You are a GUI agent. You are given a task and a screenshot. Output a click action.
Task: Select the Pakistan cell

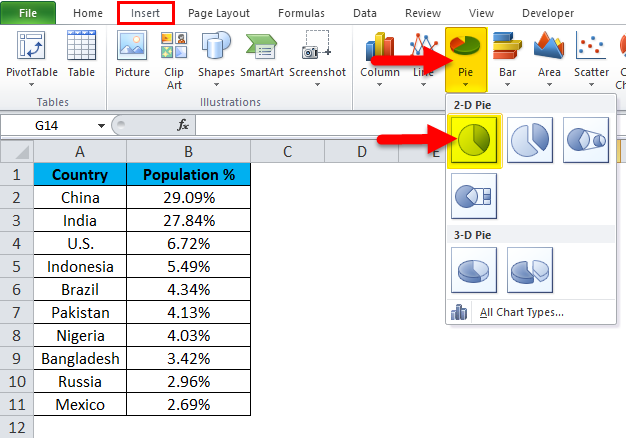click(x=80, y=313)
